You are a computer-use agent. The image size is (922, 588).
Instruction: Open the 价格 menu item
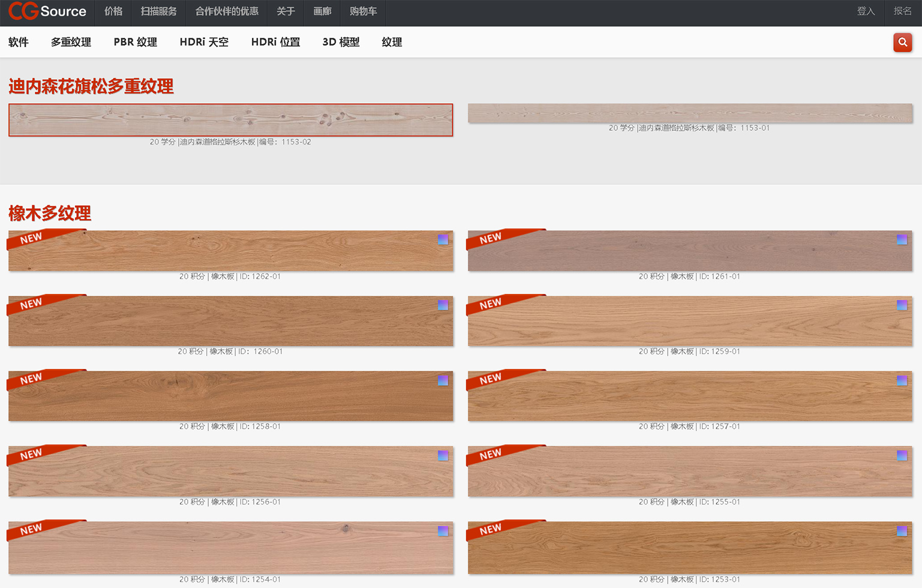113,11
